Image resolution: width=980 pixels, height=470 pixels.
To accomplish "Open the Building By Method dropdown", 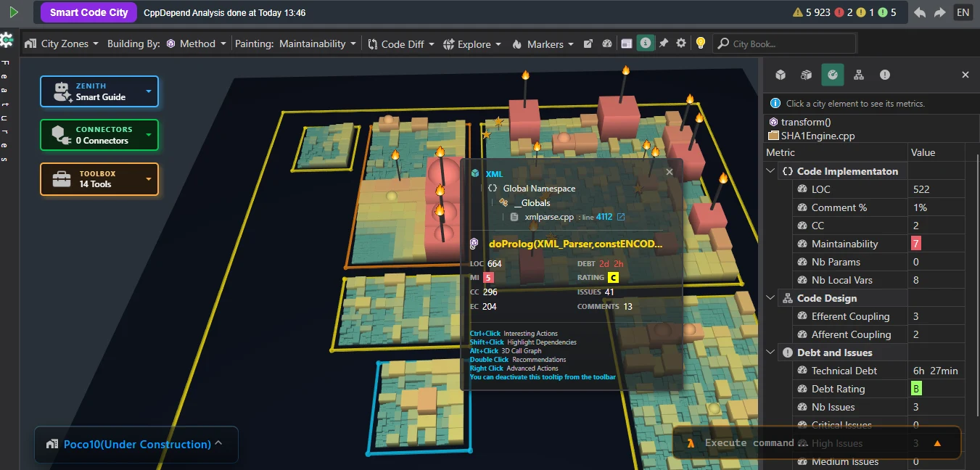I will coord(167,44).
